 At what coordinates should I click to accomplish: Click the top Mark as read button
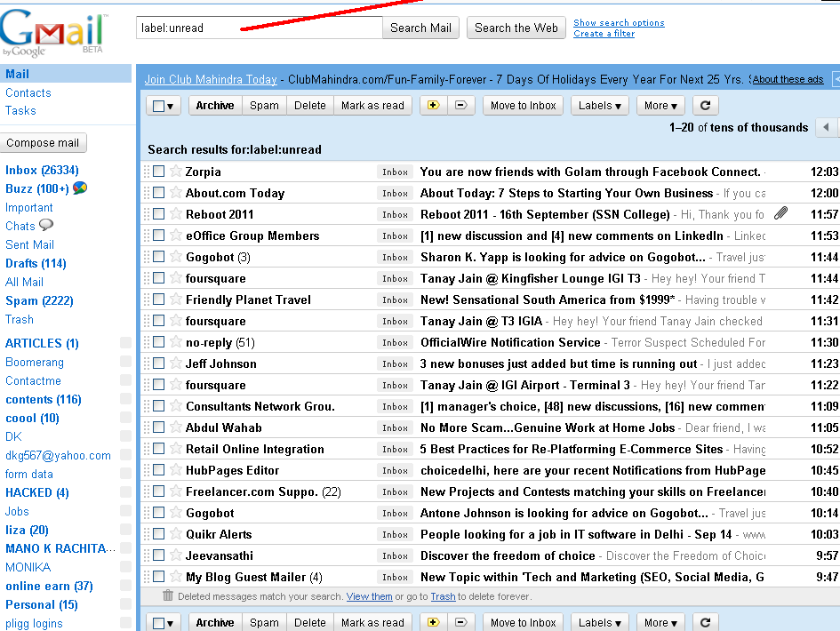(x=372, y=106)
